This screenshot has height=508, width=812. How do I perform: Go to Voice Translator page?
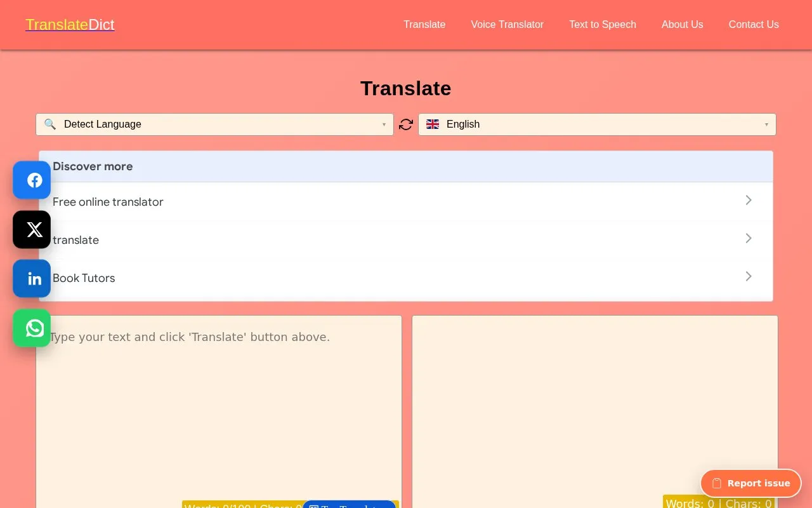[507, 24]
